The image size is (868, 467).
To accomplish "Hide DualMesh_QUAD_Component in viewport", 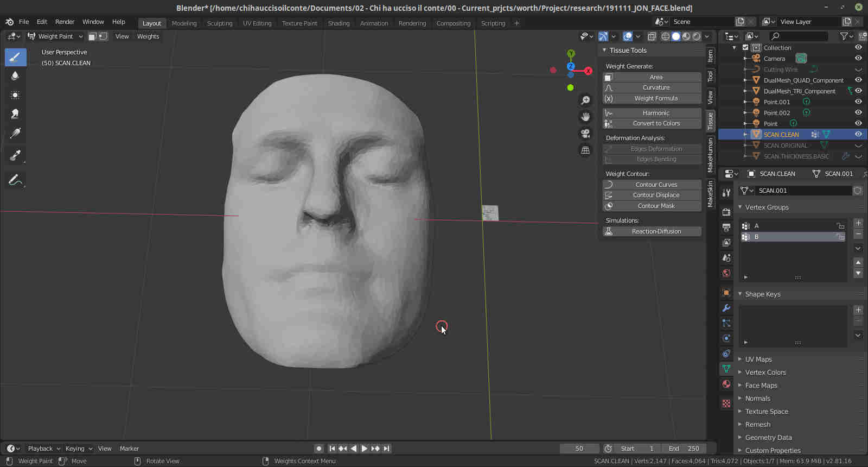I will (858, 80).
